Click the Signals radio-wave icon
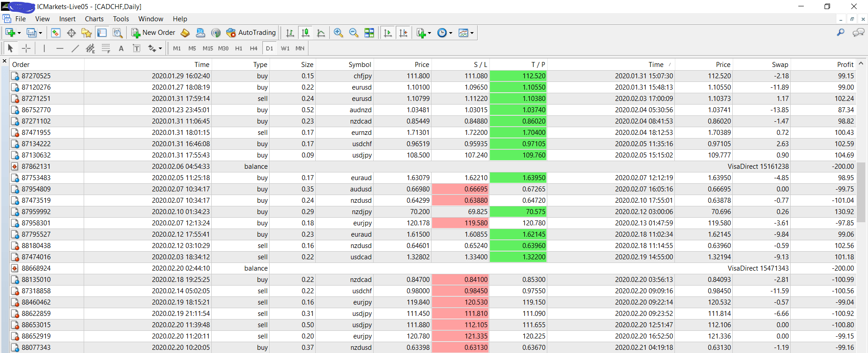 (x=216, y=33)
